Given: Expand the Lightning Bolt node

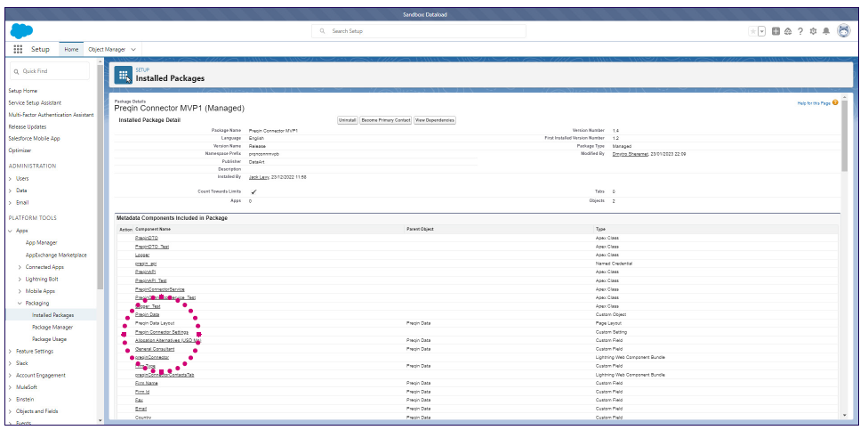Looking at the screenshot, I should pos(20,280).
